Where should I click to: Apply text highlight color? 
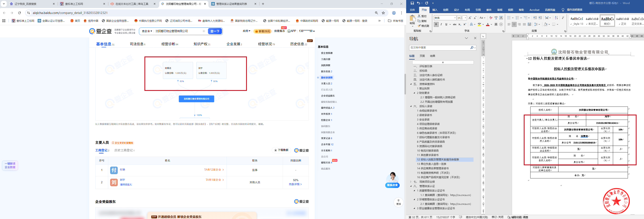[x=479, y=25]
